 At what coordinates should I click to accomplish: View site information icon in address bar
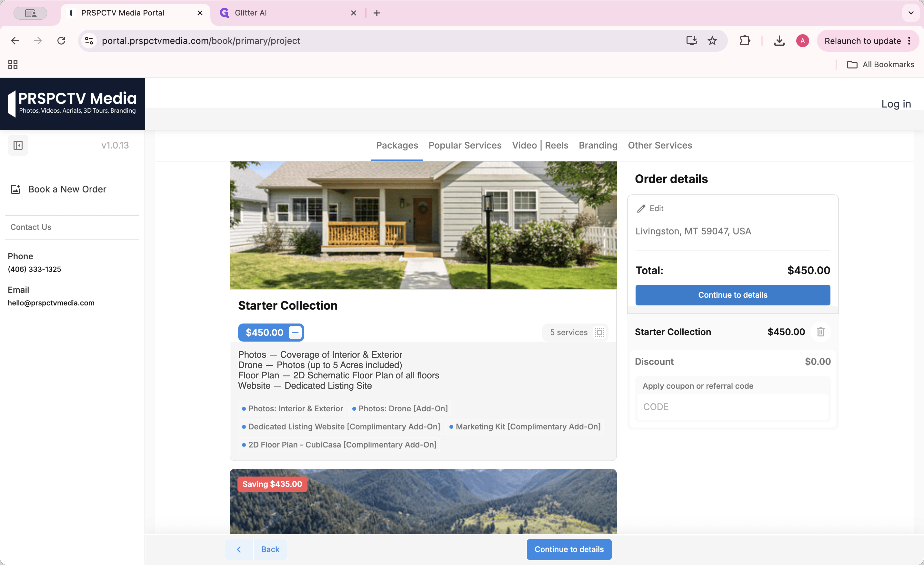pyautogui.click(x=89, y=40)
